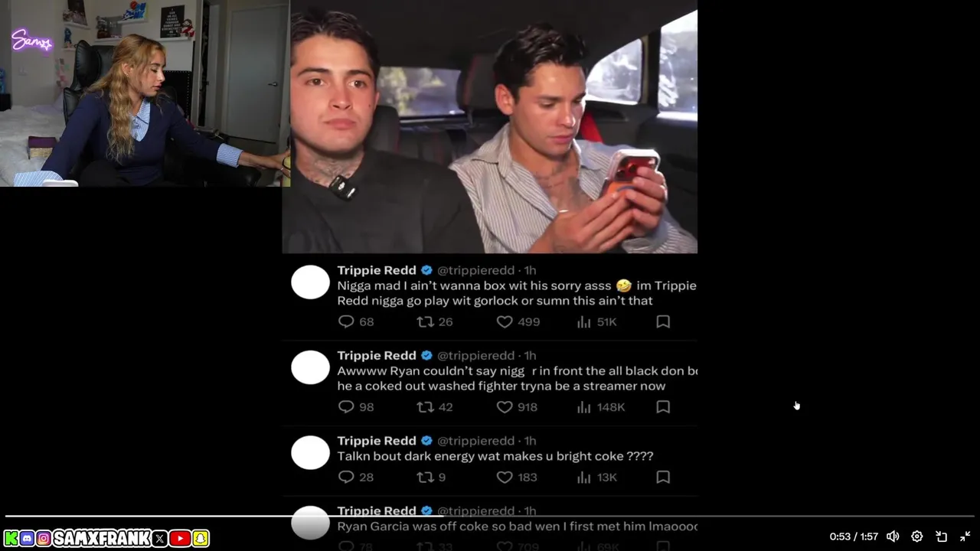Open the player settings gear

pyautogui.click(x=917, y=536)
